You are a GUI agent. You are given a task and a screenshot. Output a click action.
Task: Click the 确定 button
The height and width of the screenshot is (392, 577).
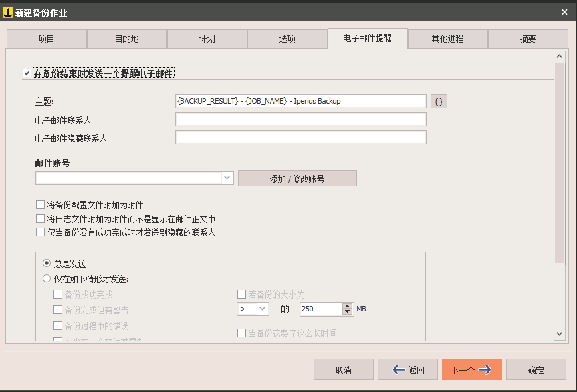[x=536, y=369]
